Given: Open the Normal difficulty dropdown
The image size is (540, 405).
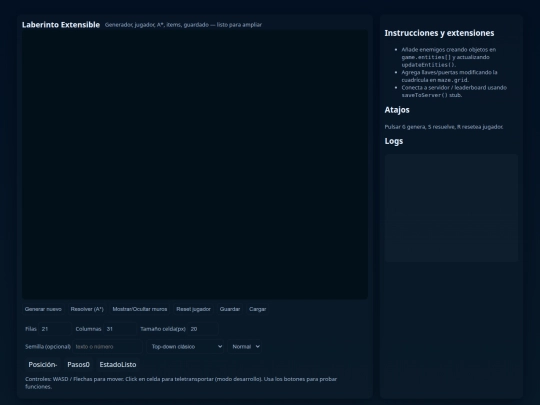Looking at the screenshot, I should click(245, 346).
